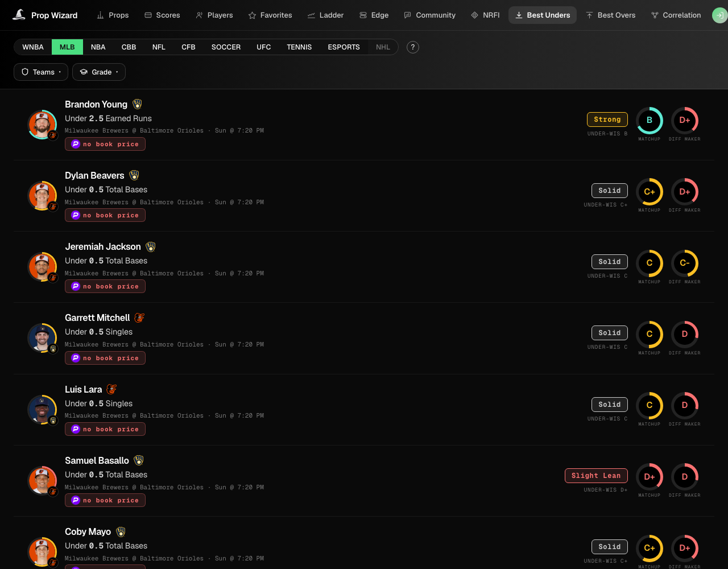Screen dimensions: 728x569
Task: Click the question mark help icon
Action: (413, 47)
